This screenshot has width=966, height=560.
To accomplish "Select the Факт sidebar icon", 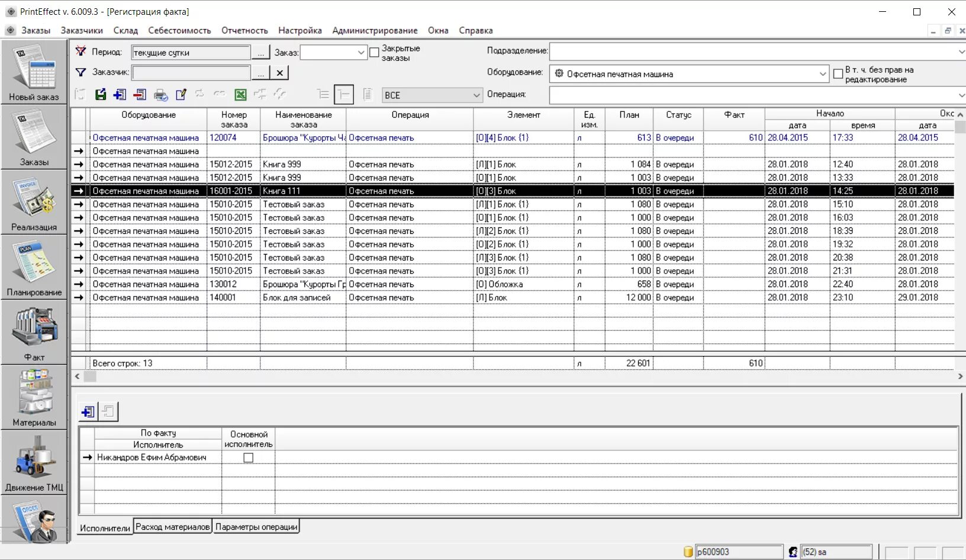I will tap(34, 333).
